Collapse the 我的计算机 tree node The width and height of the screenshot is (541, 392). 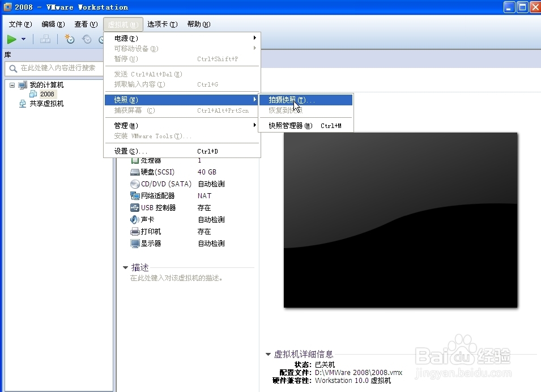pyautogui.click(x=12, y=85)
